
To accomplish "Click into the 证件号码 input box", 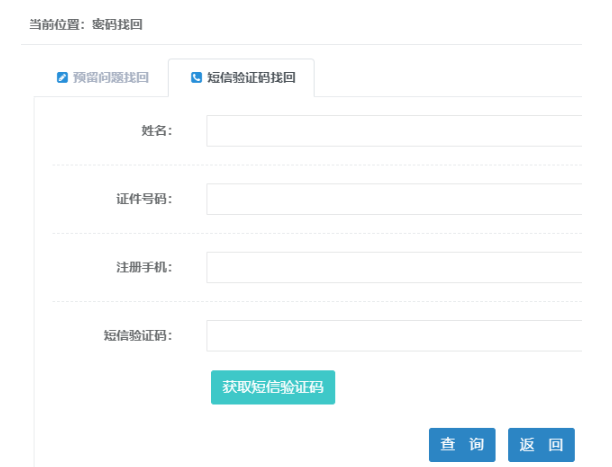I will pos(394,199).
